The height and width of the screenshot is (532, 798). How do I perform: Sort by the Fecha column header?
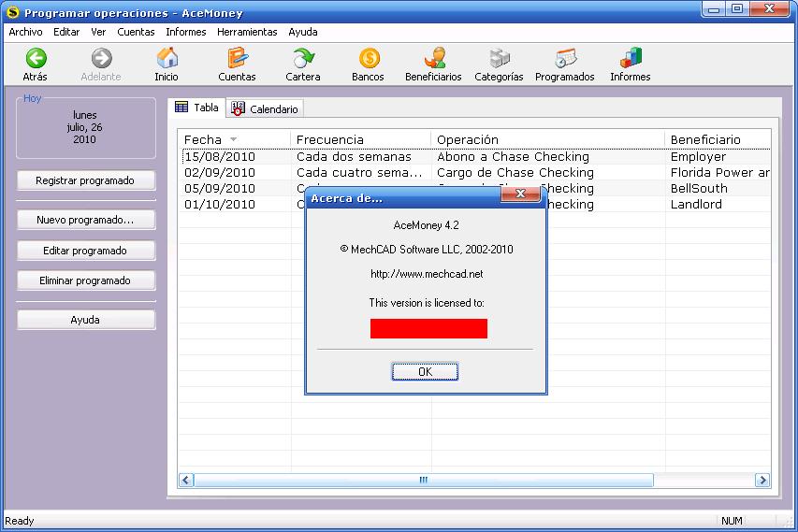coord(234,139)
